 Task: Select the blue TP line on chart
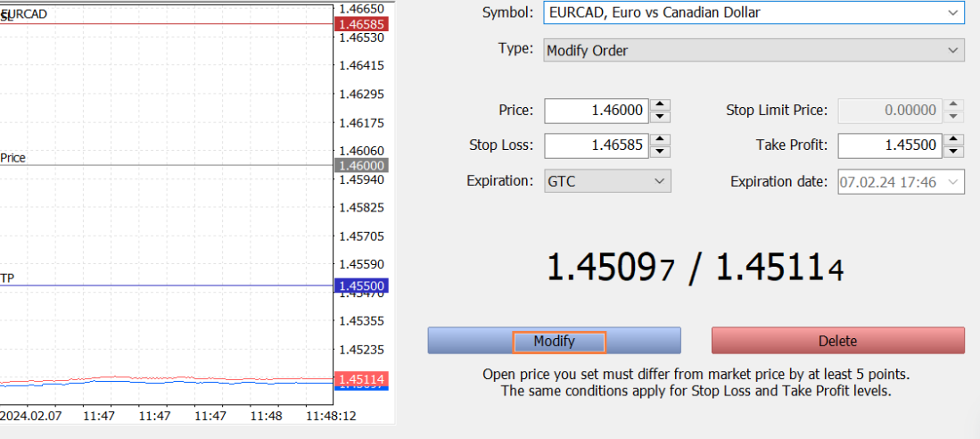click(x=178, y=286)
